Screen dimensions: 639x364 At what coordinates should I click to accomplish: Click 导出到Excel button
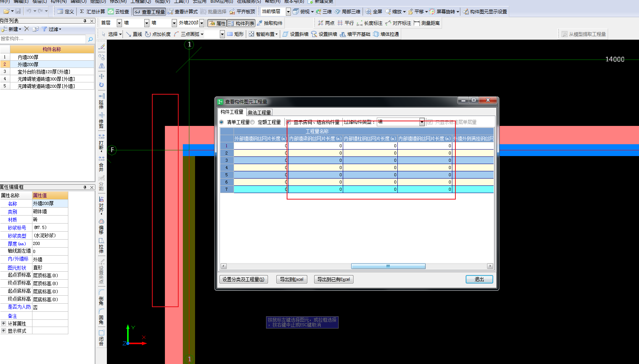point(292,279)
